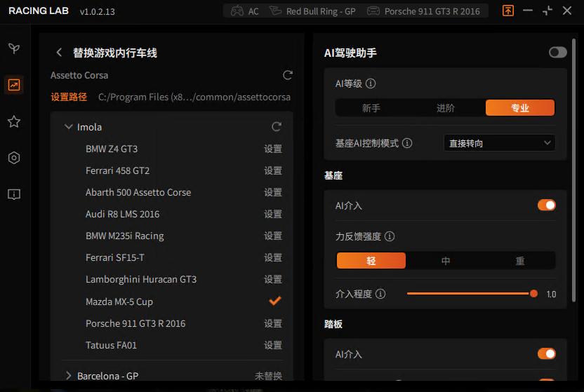Click the v1.0.2.13 version label
The height and width of the screenshot is (392, 584).
[x=97, y=11]
